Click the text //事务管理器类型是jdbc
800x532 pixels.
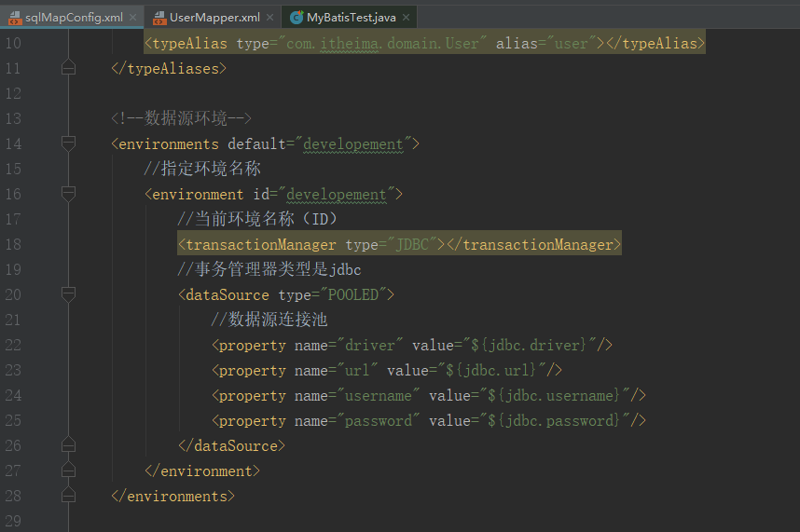coord(269,269)
